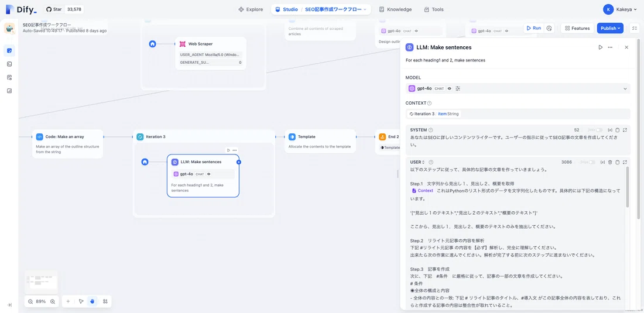Click the GitHub Star button
The width and height of the screenshot is (644, 313).
tap(54, 9)
